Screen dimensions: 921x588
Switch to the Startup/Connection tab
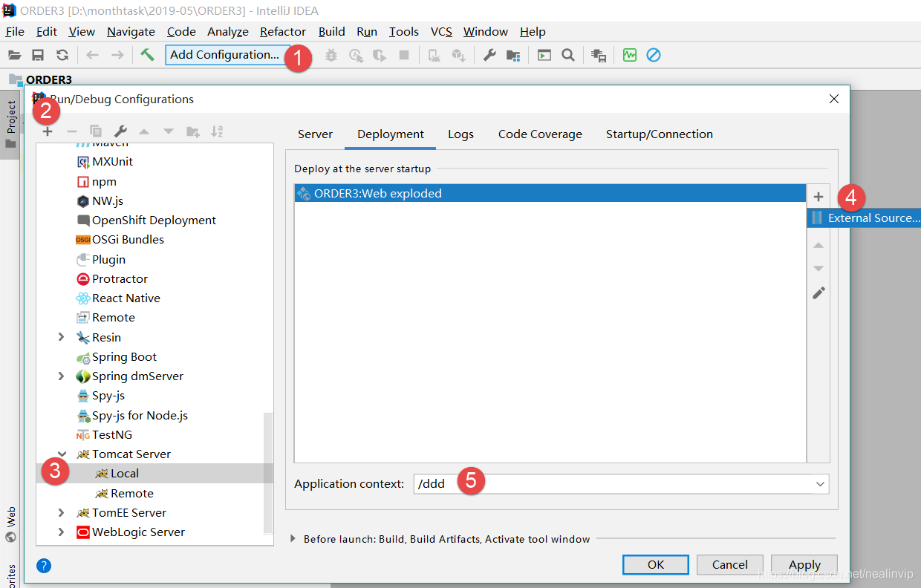point(660,134)
